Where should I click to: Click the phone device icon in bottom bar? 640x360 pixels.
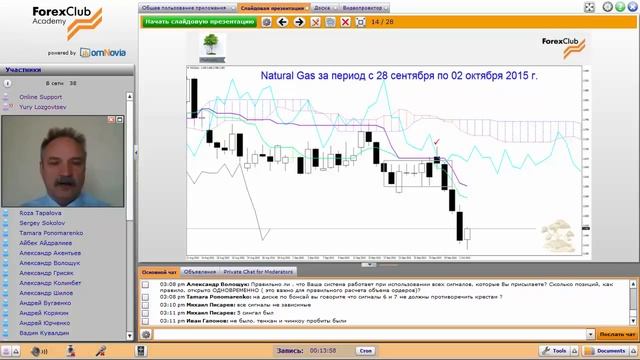pos(141,351)
